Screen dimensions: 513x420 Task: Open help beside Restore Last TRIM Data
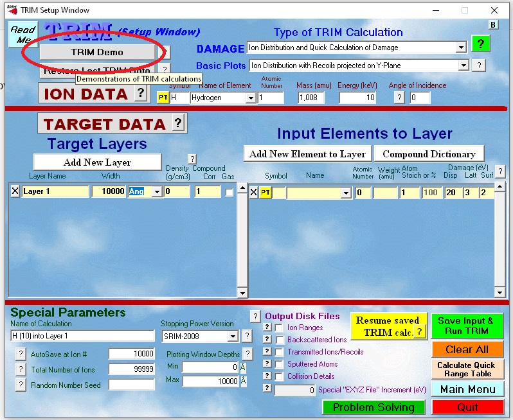165,69
